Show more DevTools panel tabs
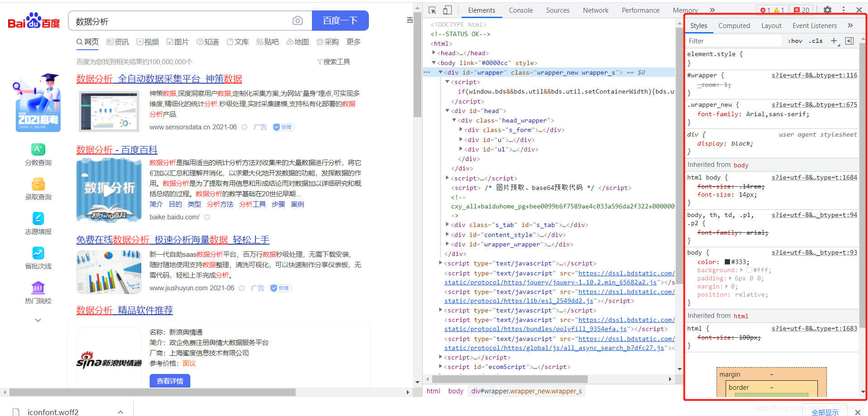 [x=712, y=10]
